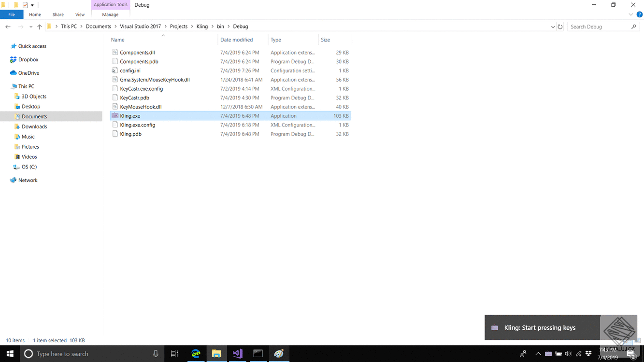Screen dimensions: 644x362
Task: Open the 3D Objects folder icon
Action: [17, 97]
